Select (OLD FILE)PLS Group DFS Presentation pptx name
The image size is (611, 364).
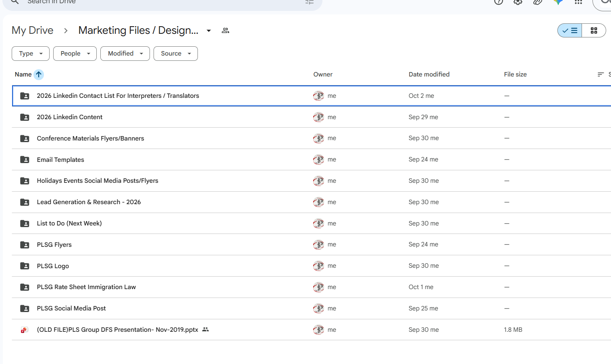coord(117,330)
